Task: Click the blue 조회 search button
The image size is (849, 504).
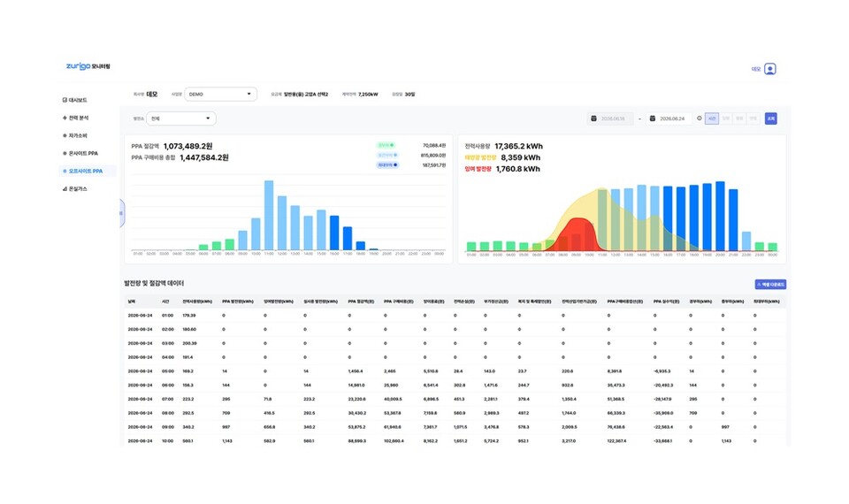Action: click(771, 118)
